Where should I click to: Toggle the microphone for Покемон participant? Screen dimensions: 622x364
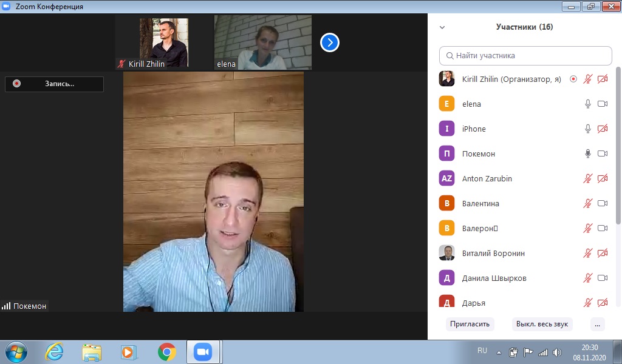pyautogui.click(x=587, y=153)
